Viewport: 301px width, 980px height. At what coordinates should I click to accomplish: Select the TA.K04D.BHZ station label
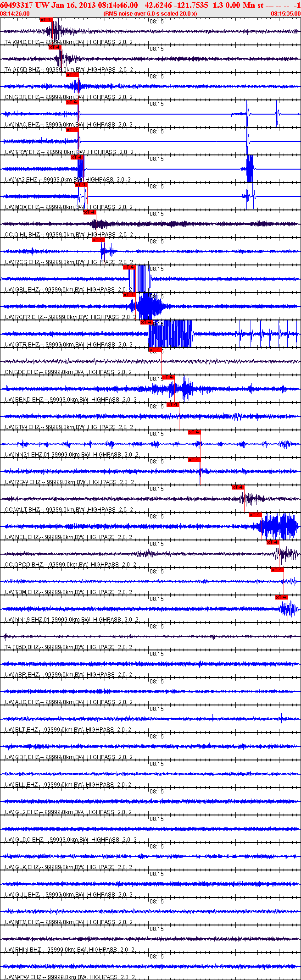click(69, 42)
